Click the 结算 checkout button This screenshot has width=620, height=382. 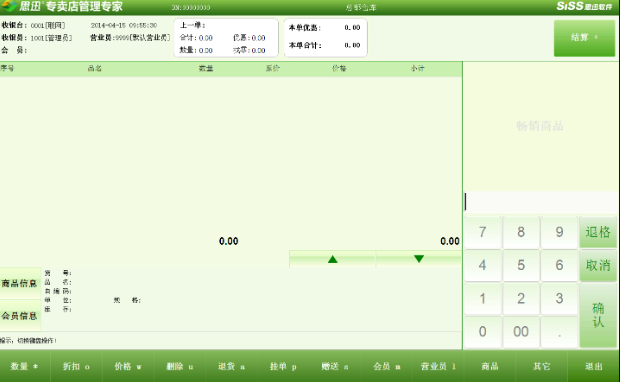[x=584, y=38]
